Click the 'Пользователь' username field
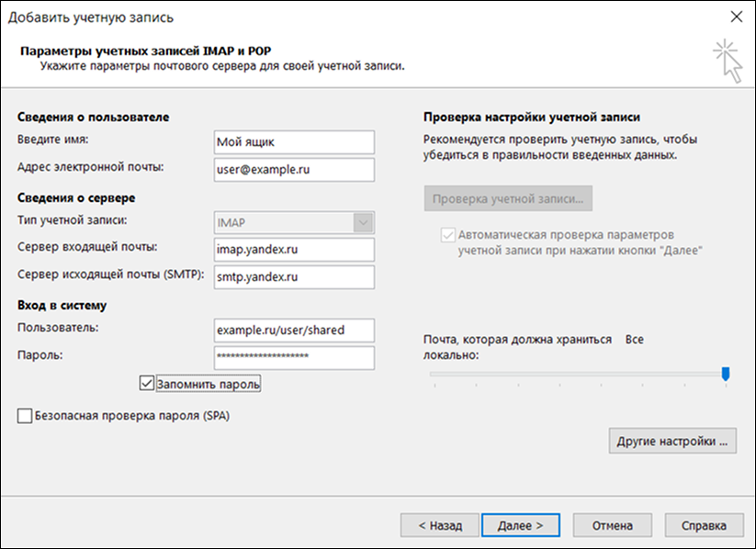756x549 pixels. [293, 330]
